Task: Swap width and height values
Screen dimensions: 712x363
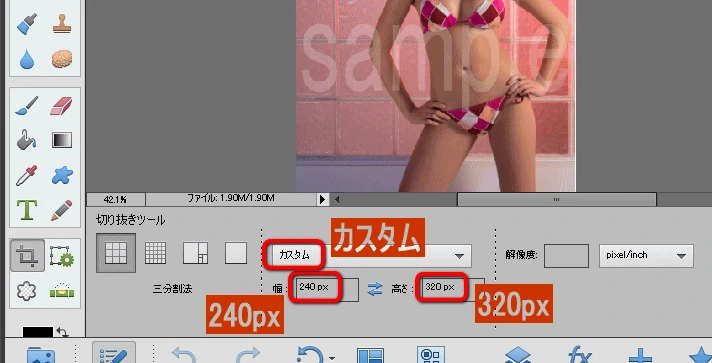Action: click(x=375, y=289)
